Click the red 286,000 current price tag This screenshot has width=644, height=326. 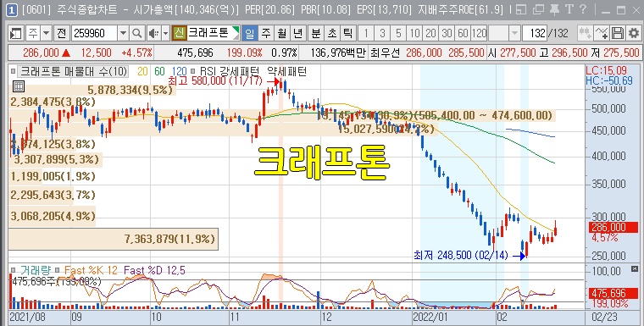(x=613, y=227)
